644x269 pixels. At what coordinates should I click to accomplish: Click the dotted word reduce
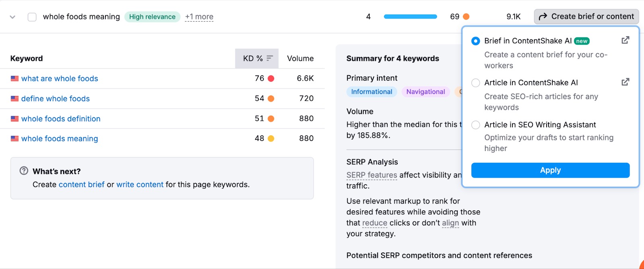[x=375, y=223]
